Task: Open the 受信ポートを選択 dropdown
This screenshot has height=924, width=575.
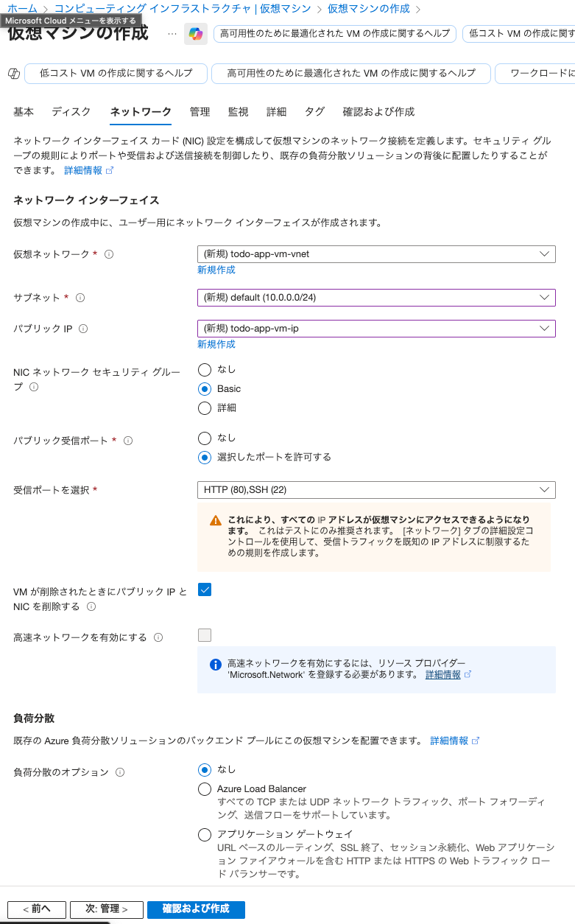Action: [376, 490]
